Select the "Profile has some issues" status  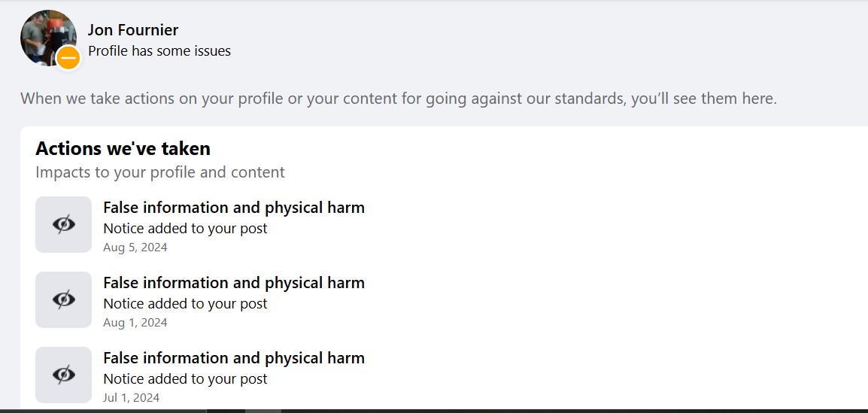click(159, 51)
